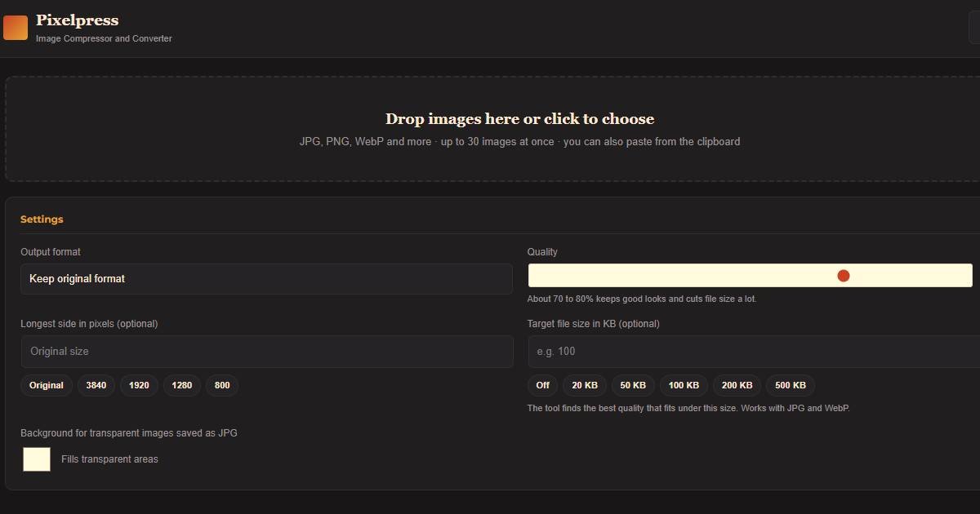980x514 pixels.
Task: Click the partially visible header button at top right
Action: click(974, 28)
